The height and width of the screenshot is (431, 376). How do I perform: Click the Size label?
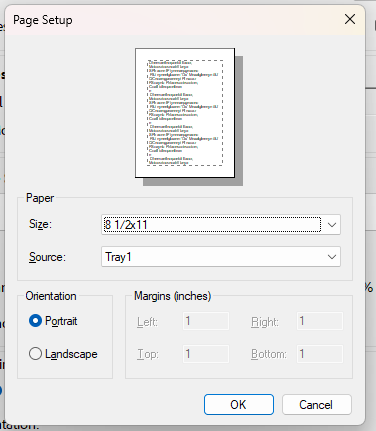[40, 224]
